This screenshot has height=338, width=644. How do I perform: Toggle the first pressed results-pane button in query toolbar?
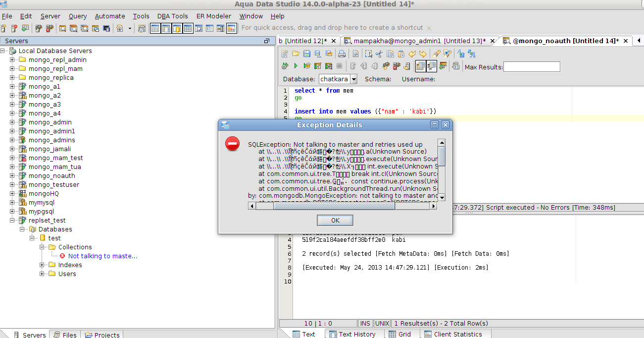pos(421,66)
